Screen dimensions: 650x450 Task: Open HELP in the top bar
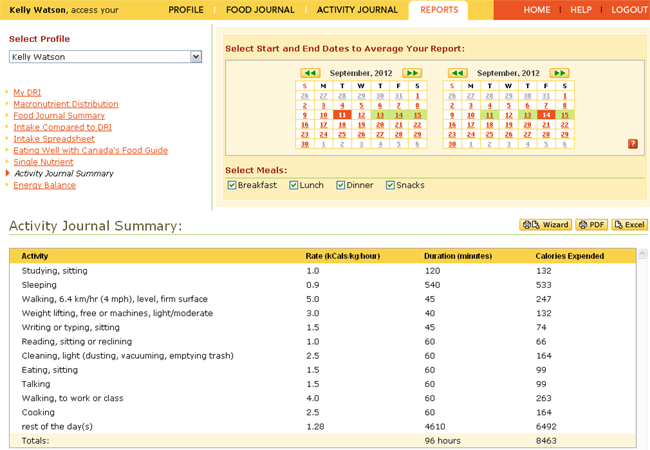[x=581, y=10]
